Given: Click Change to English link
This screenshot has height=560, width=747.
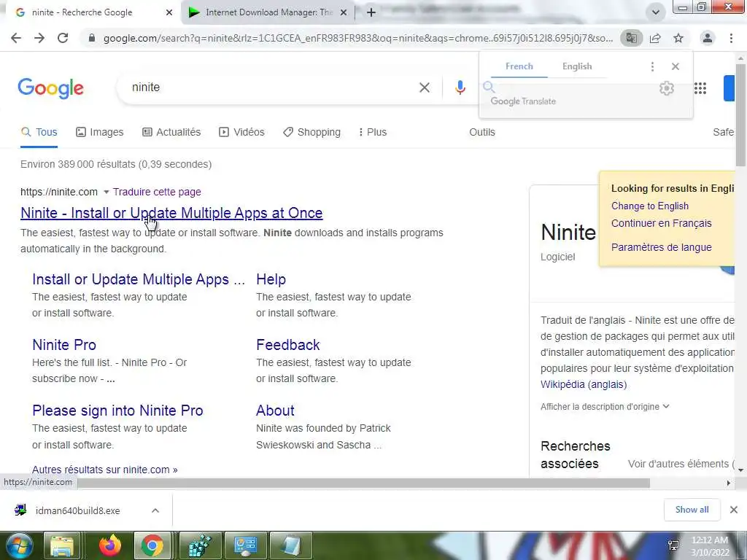Looking at the screenshot, I should 650,206.
